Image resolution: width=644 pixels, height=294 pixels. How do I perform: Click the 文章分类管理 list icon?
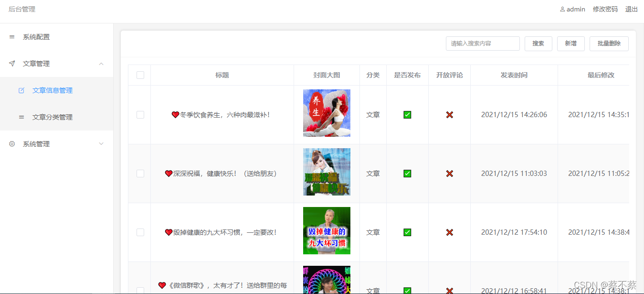tap(21, 117)
